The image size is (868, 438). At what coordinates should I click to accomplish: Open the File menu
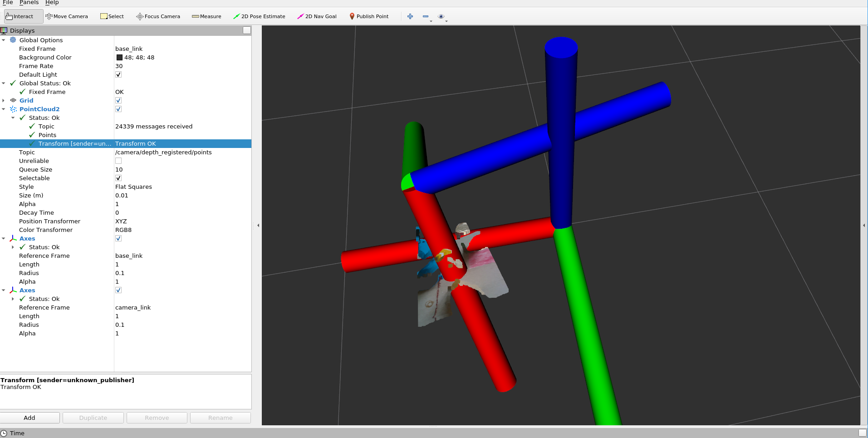8,3
